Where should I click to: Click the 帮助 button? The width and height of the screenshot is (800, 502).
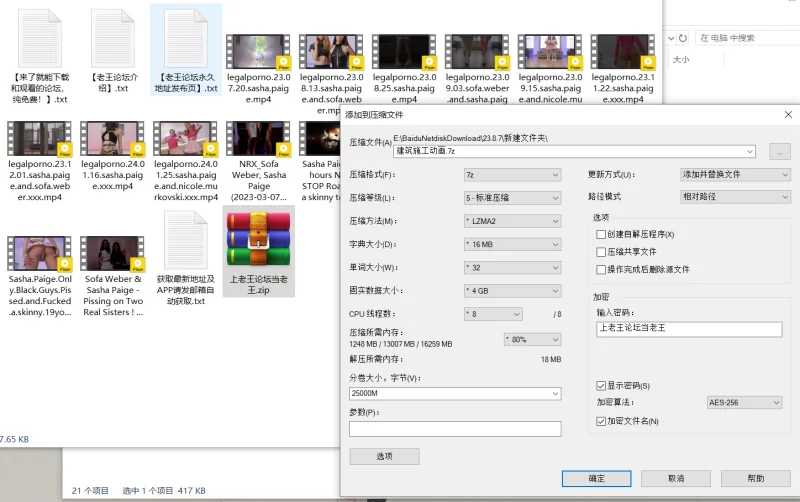pos(756,479)
